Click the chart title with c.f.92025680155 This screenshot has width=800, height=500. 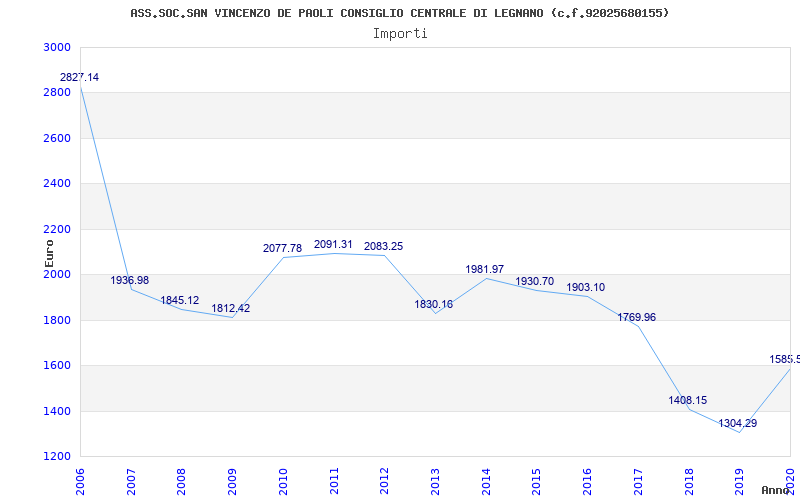[399, 13]
